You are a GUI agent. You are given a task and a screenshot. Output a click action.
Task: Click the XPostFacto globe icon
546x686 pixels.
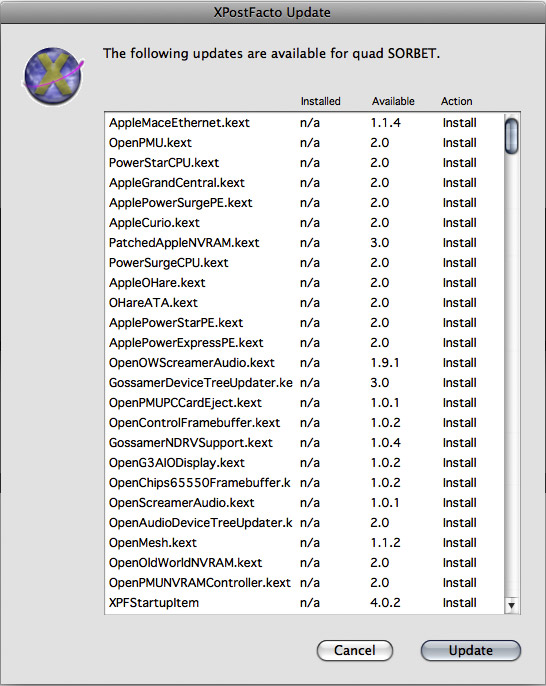click(x=53, y=77)
